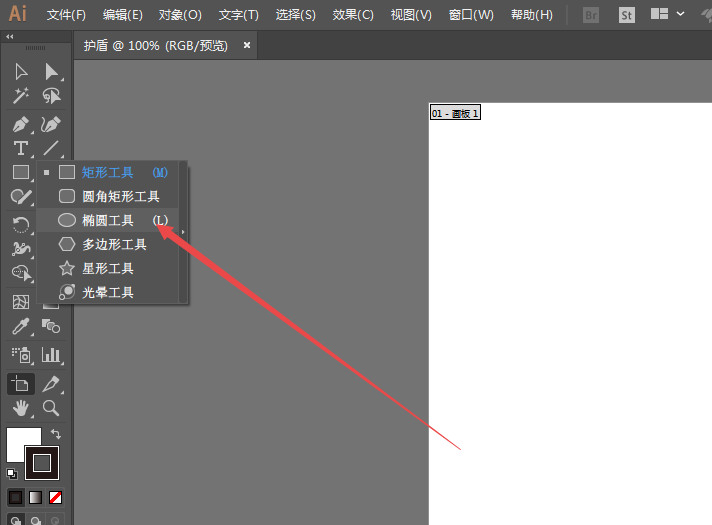
Task: Open the 窗口(W) menu
Action: [x=471, y=15]
